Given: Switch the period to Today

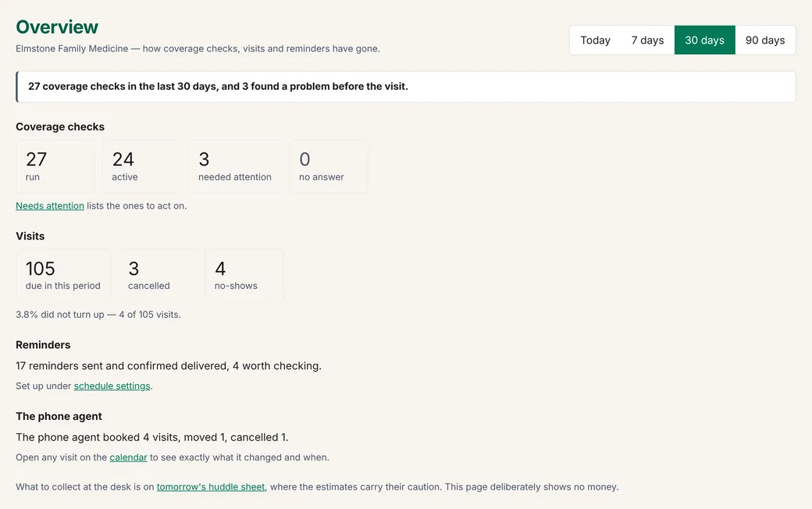Looking at the screenshot, I should [x=595, y=40].
